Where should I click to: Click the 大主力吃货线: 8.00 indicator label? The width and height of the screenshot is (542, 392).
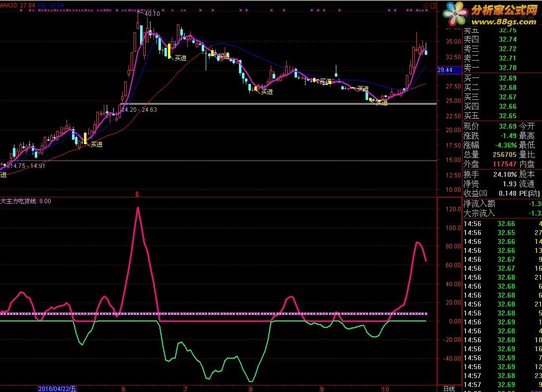point(25,201)
